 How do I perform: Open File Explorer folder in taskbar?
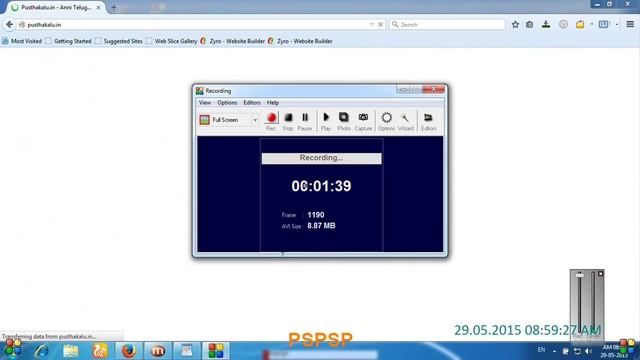click(x=71, y=351)
